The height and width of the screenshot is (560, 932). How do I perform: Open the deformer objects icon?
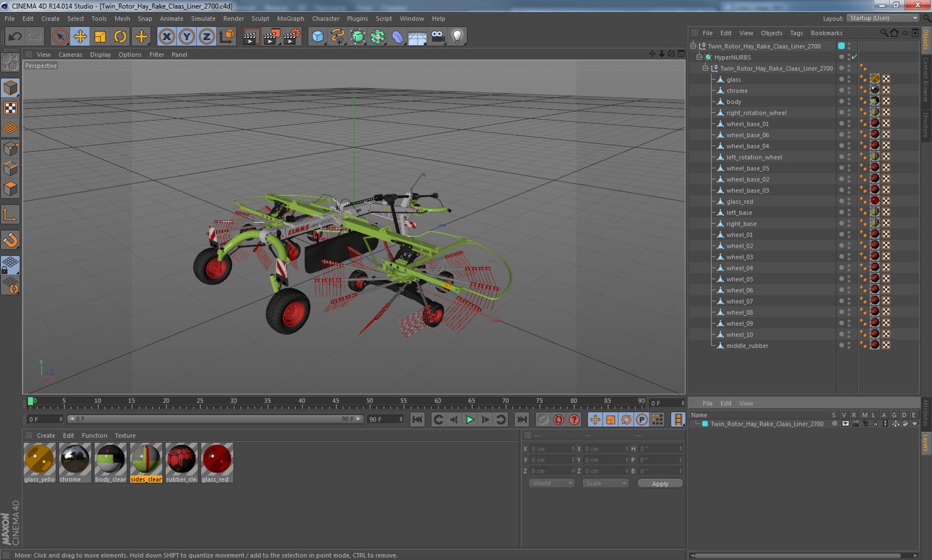click(x=398, y=36)
